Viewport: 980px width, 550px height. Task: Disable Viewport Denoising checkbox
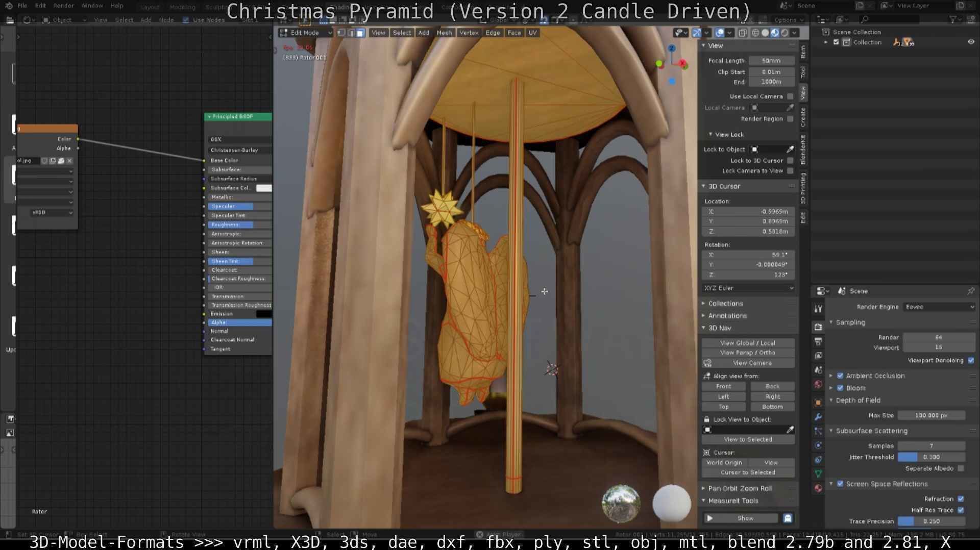click(x=971, y=361)
